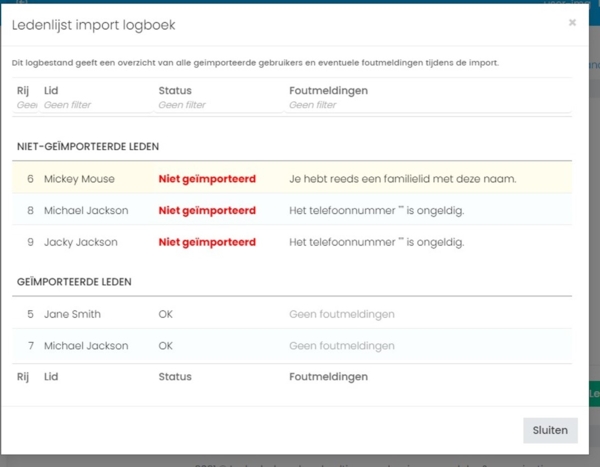Select Michael Jackson in row 7

click(x=86, y=346)
